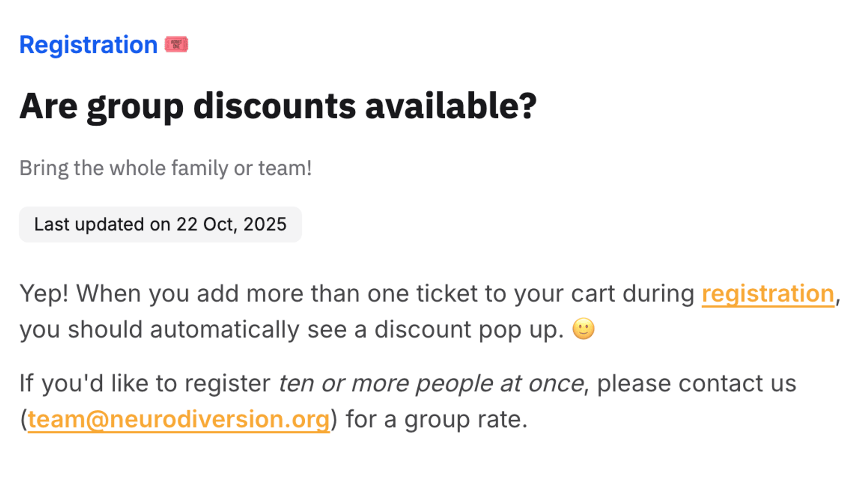The height and width of the screenshot is (488, 868).
Task: Click the word "available?" in the heading
Action: click(x=451, y=106)
